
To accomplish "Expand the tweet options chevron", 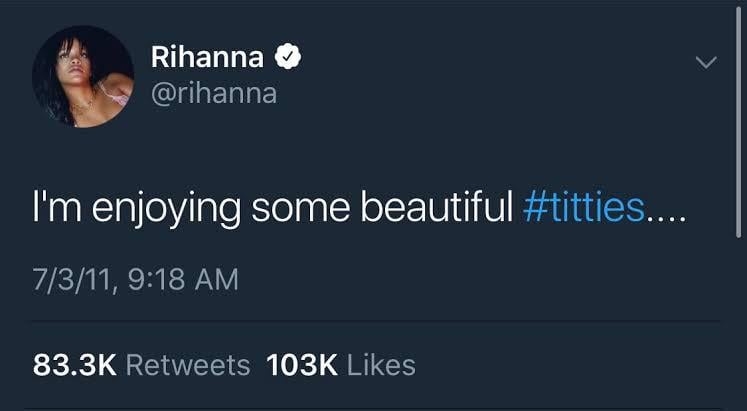I will click(706, 62).
